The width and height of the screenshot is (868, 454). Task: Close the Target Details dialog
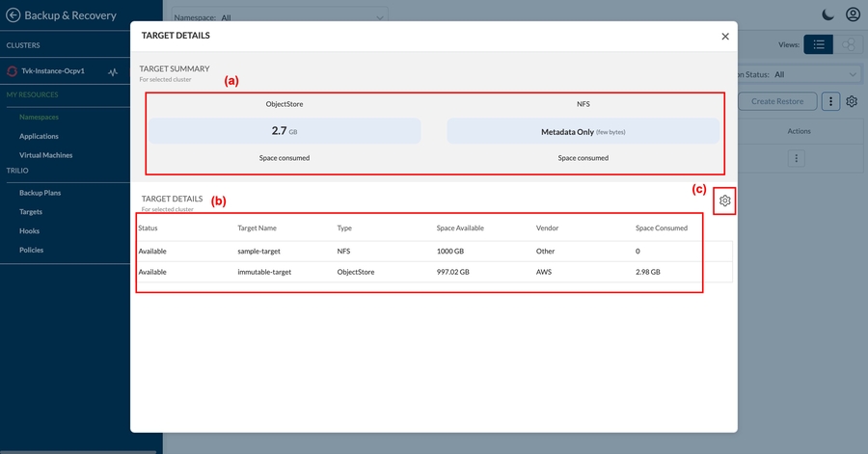(x=725, y=36)
